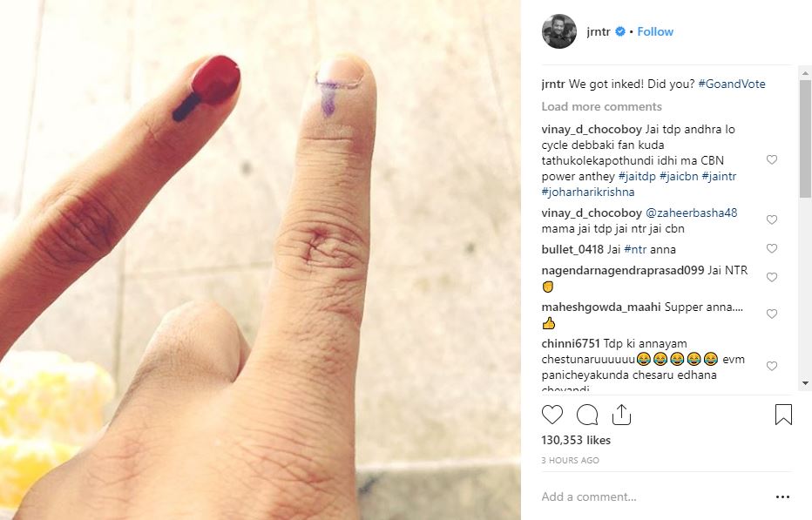Viewport: 812px width, 520px height.
Task: Open the #GoandVote hashtag link
Action: (732, 84)
